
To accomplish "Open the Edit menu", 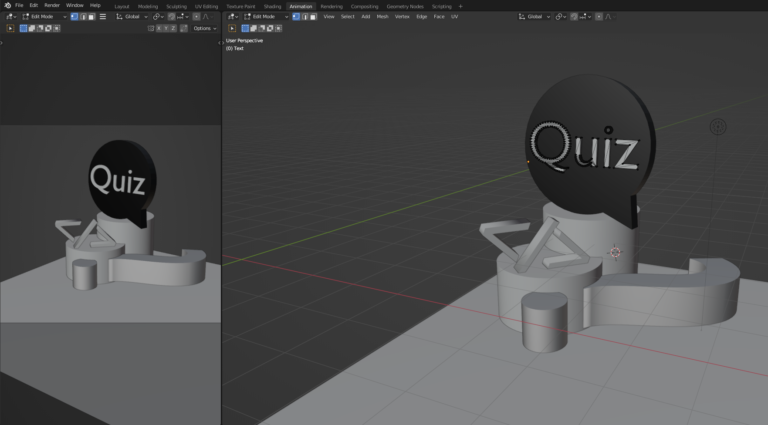I will pyautogui.click(x=34, y=5).
